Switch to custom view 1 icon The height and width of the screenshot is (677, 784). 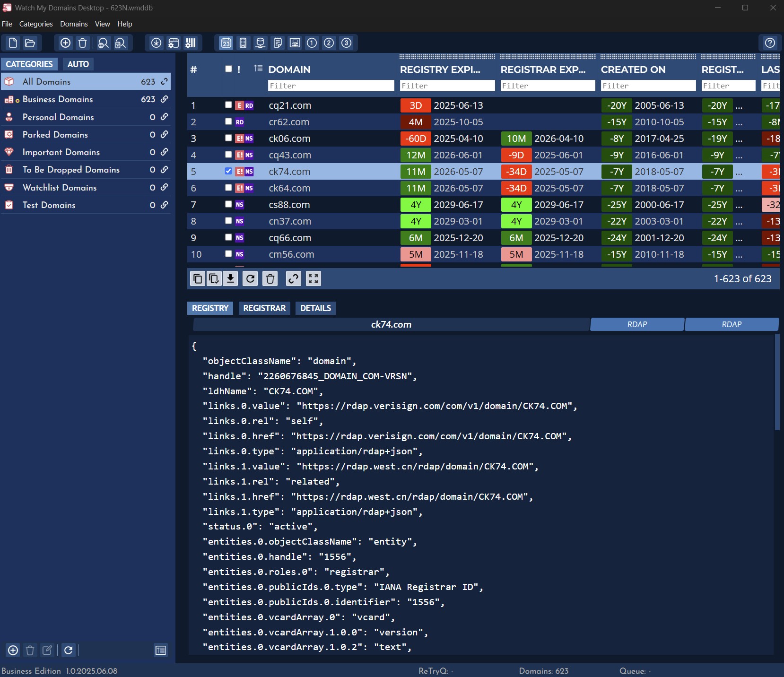(312, 43)
